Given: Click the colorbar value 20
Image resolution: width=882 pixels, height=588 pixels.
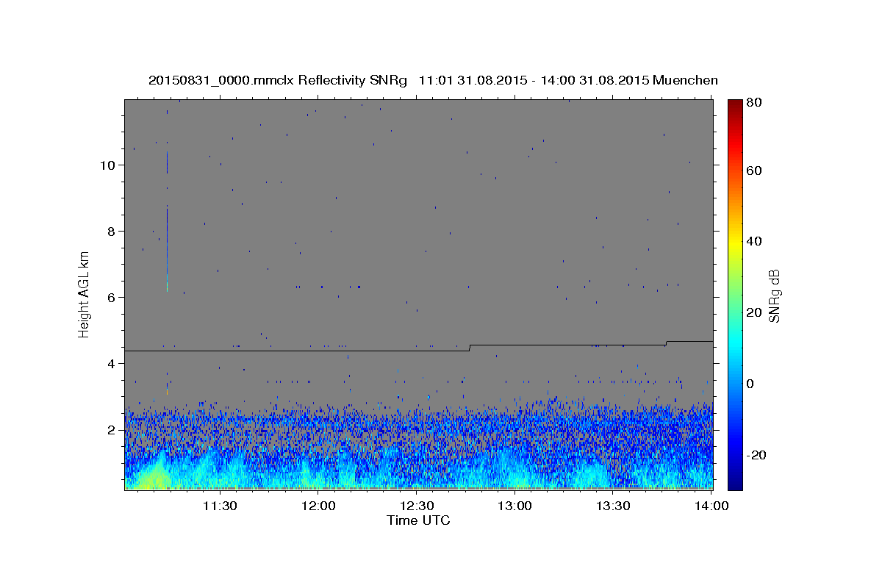Looking at the screenshot, I should point(755,312).
